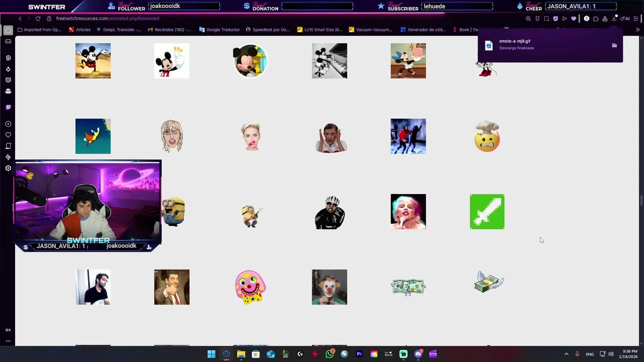Select the blonde woman drawing emote
This screenshot has width=644, height=362.
[x=172, y=136]
